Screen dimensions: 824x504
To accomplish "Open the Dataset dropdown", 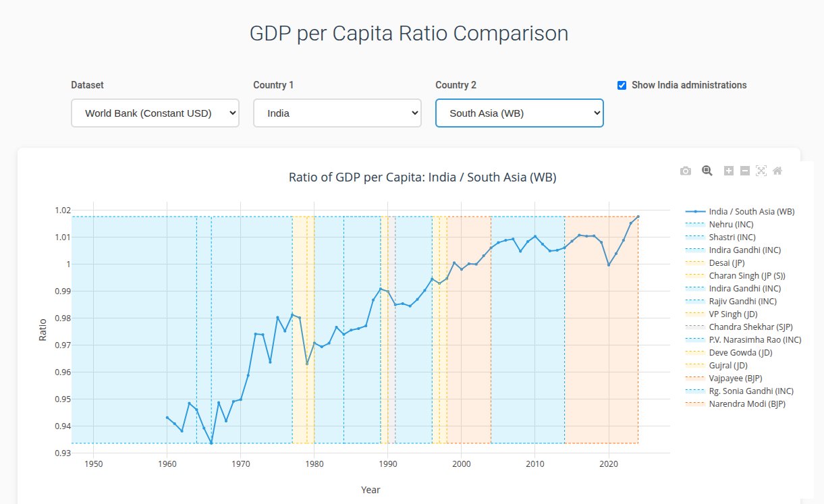I will [x=155, y=113].
